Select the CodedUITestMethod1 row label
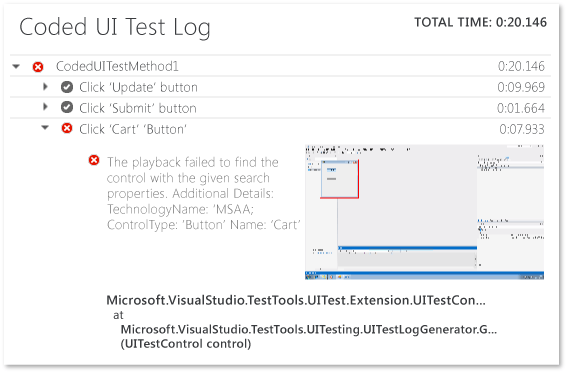 [x=117, y=67]
